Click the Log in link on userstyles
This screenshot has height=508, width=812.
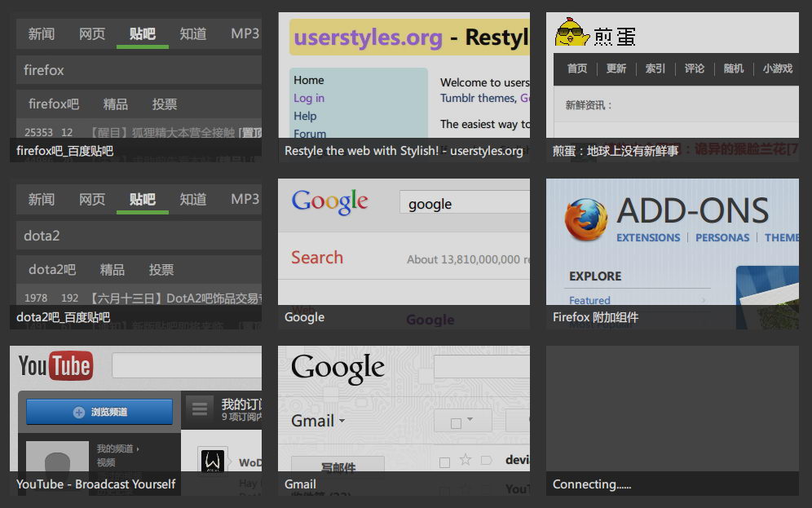[x=309, y=98]
